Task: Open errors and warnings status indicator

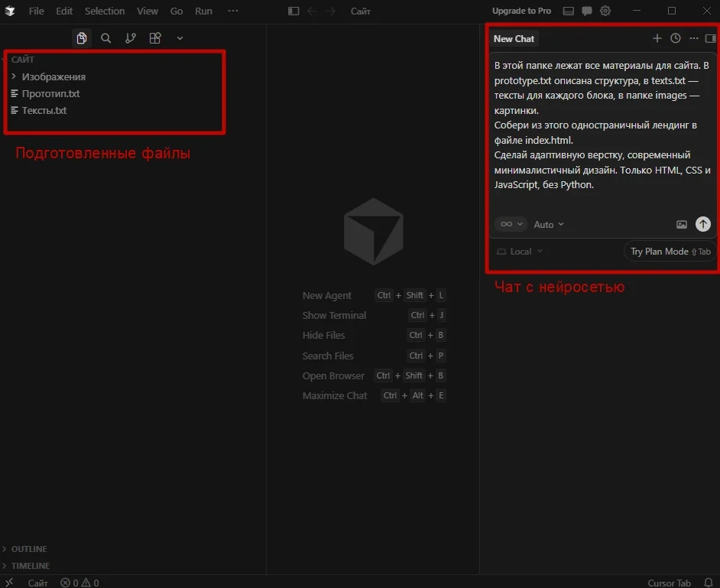Action: [x=80, y=583]
